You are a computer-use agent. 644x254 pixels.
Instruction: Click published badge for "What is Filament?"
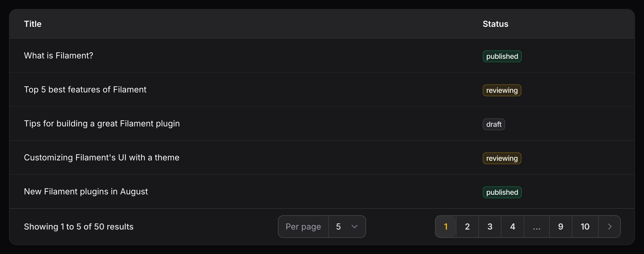502,56
